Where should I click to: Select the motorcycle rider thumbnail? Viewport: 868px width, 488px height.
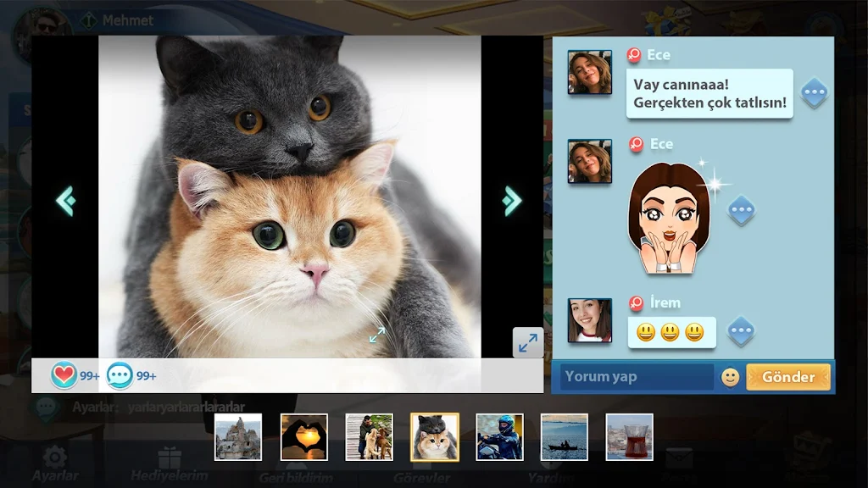(x=499, y=437)
